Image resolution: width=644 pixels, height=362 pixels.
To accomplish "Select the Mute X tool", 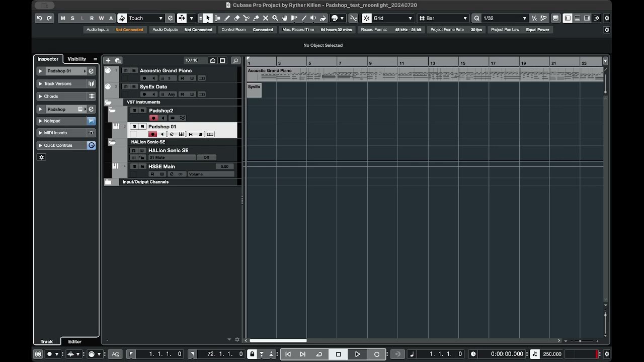I will pyautogui.click(x=266, y=18).
